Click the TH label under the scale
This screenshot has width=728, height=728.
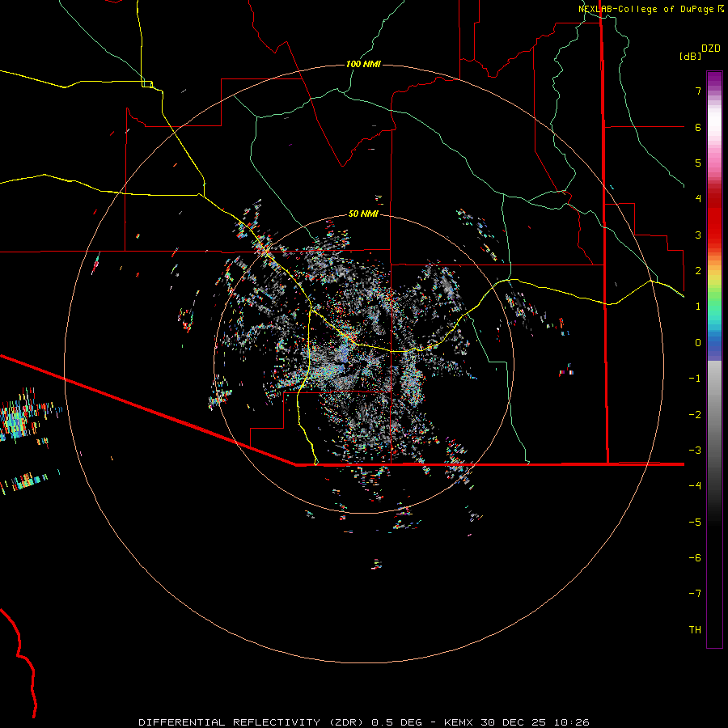click(x=694, y=629)
